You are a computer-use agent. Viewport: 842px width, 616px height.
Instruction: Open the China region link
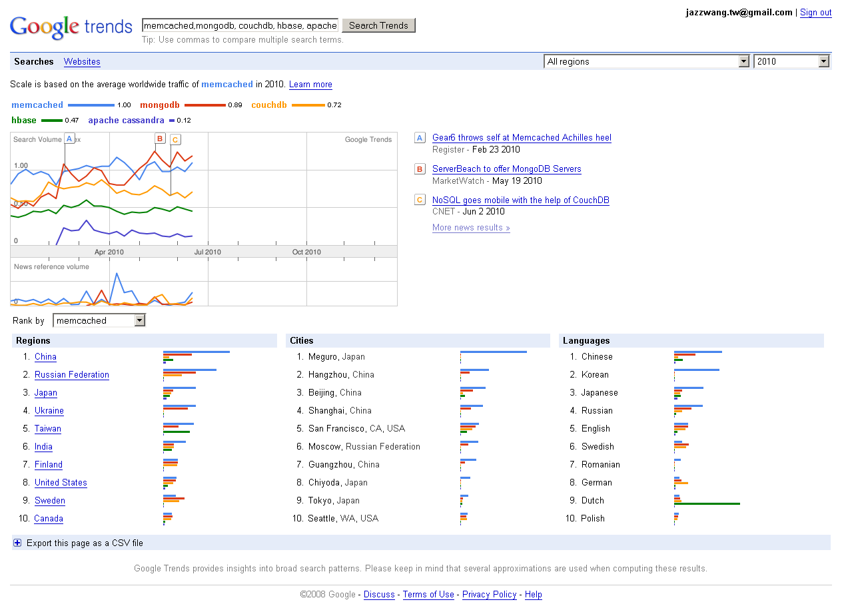45,357
